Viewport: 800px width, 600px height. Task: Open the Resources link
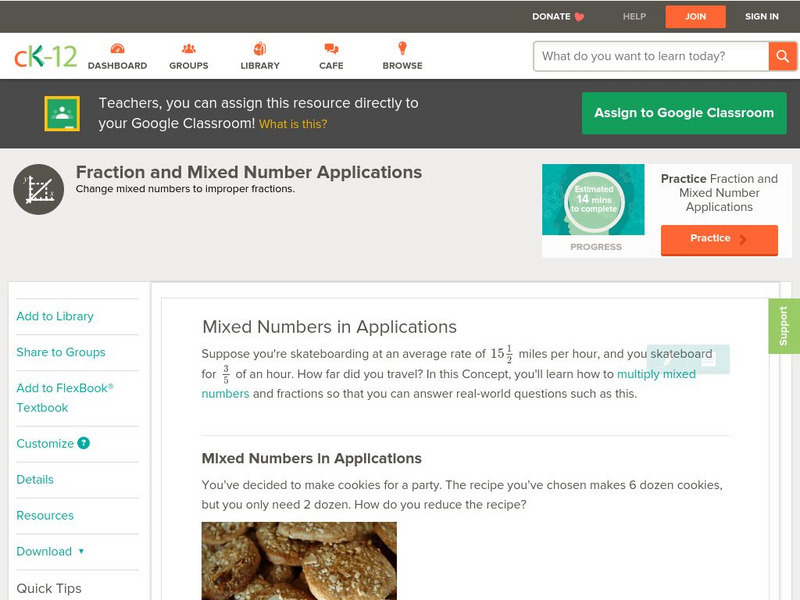coord(45,515)
